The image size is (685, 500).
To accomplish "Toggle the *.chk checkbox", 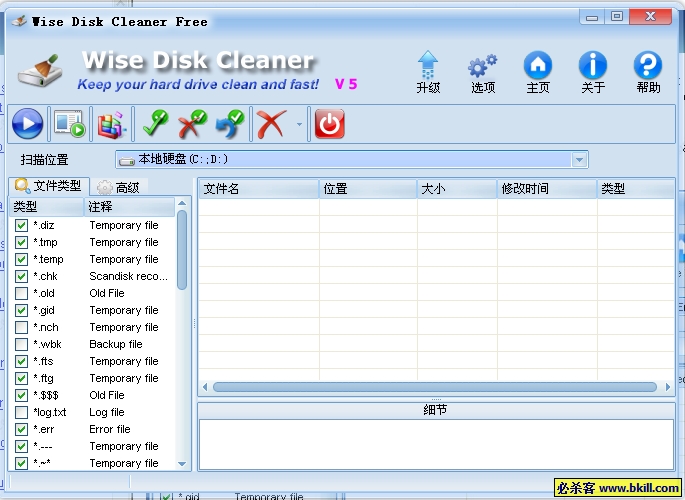I will tap(21, 276).
